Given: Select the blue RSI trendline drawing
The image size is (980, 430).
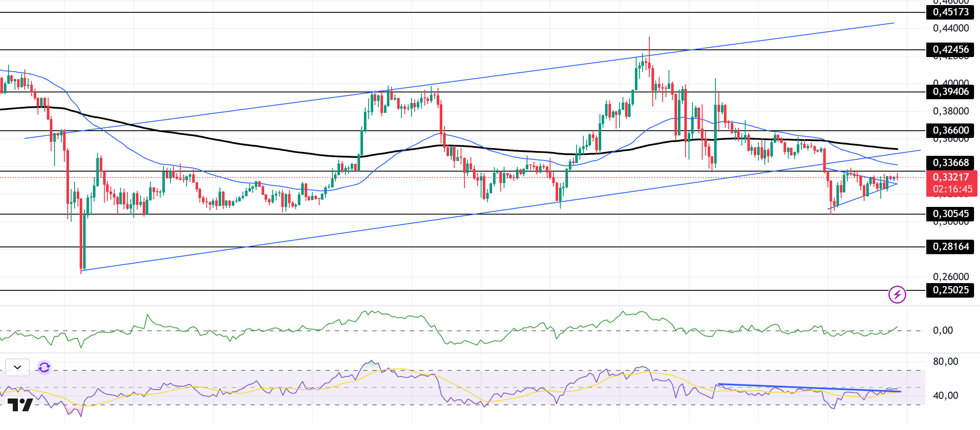Looking at the screenshot, I should 809,388.
